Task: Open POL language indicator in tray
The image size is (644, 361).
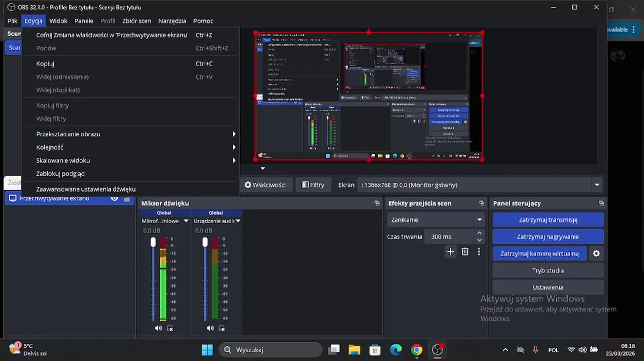Action: 553,349
